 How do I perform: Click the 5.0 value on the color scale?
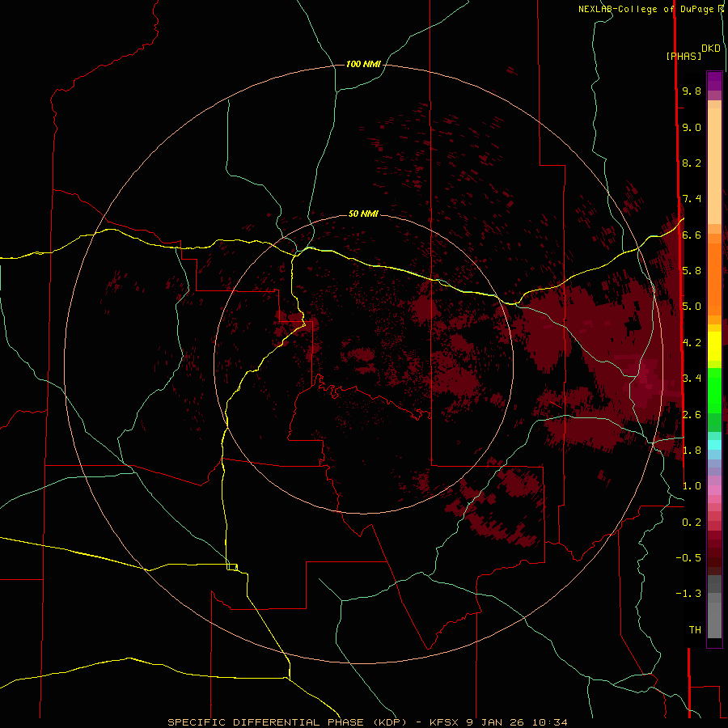click(x=692, y=307)
